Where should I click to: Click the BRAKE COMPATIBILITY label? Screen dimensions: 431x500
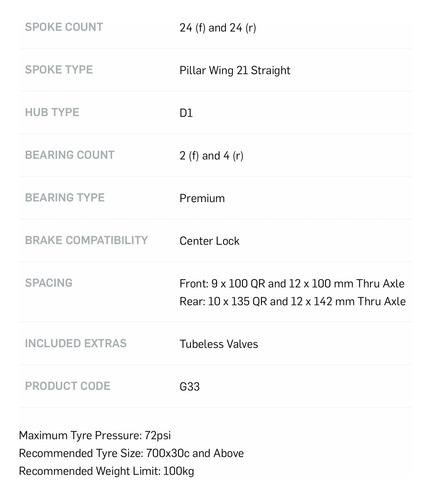tap(86, 240)
